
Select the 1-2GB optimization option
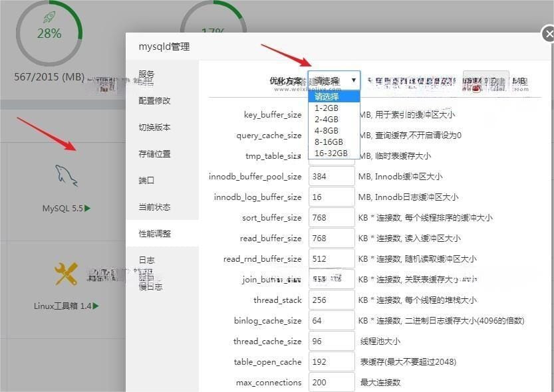(334, 108)
